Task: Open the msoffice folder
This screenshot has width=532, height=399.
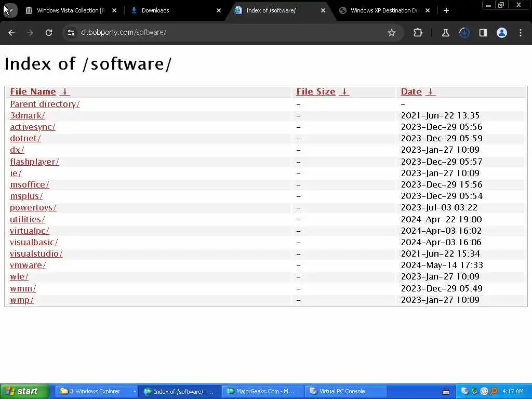Action: pos(30,184)
